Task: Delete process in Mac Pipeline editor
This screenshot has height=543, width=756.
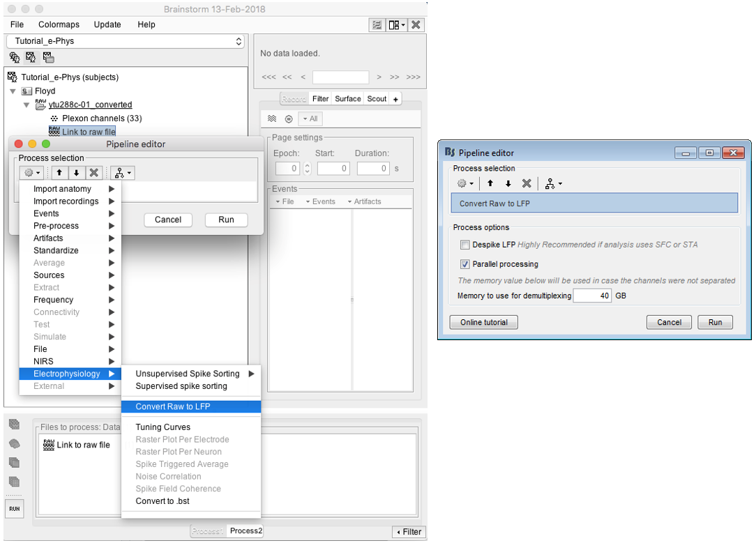Action: coord(94,172)
